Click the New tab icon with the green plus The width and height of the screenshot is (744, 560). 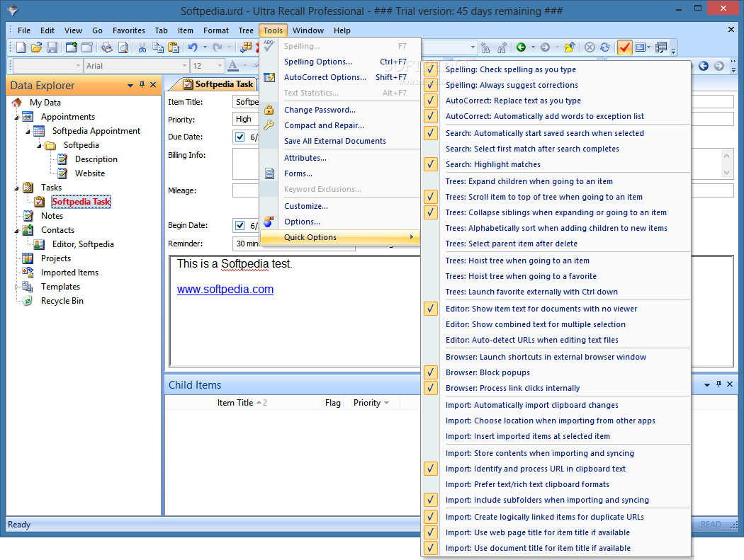(72, 47)
